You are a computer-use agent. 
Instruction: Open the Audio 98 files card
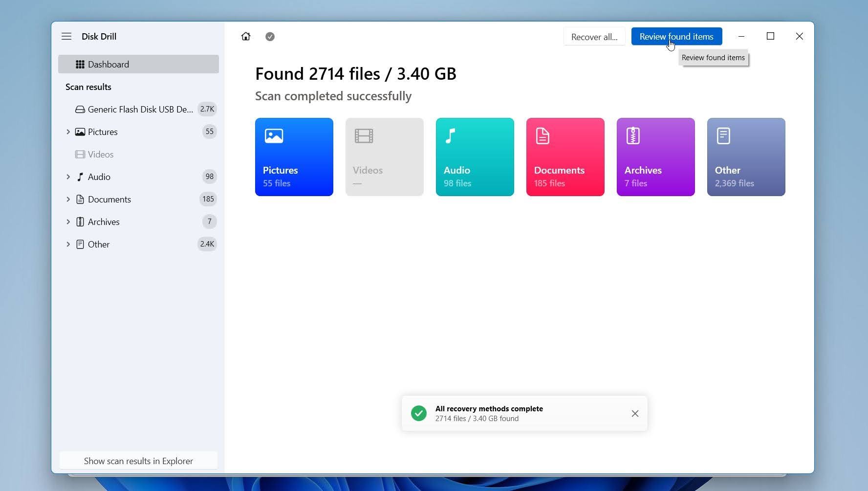pos(475,157)
